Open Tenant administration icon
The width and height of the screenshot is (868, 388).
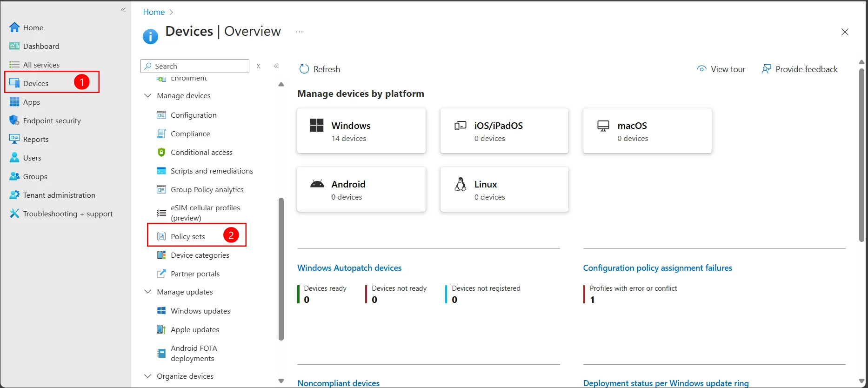[x=14, y=195]
